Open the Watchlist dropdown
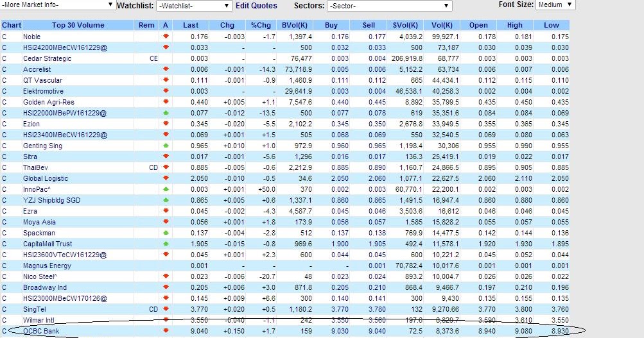Image resolution: width=644 pixels, height=338 pixels. tap(195, 6)
